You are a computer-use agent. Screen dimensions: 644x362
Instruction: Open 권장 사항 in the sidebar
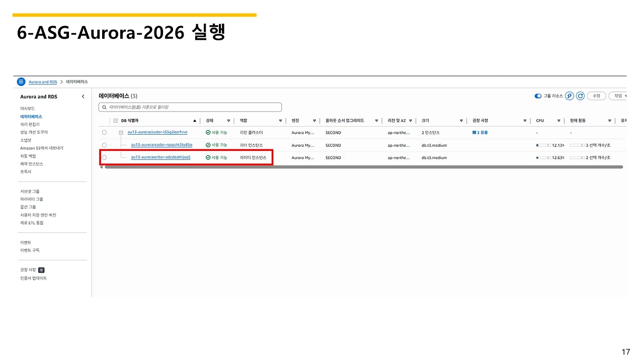tap(28, 270)
